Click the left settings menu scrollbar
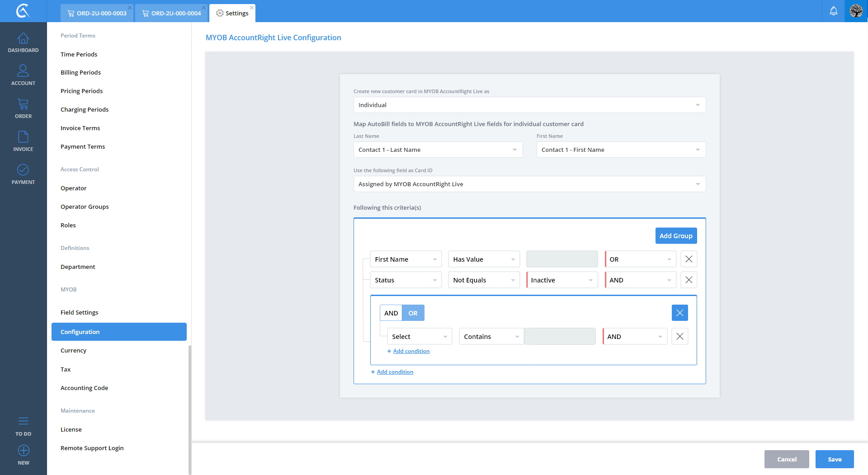Image resolution: width=868 pixels, height=475 pixels. (x=190, y=407)
